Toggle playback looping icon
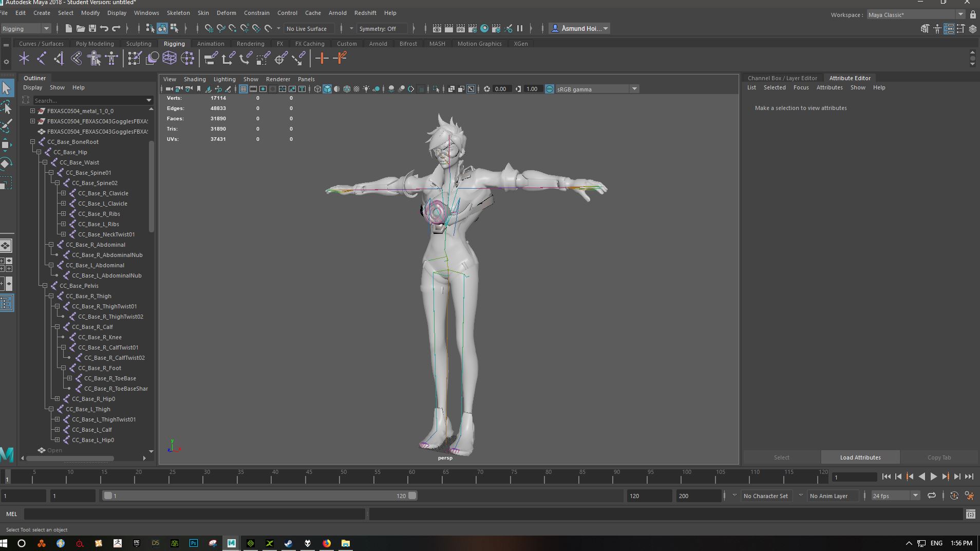Screen dimensions: 980x551 tap(931, 496)
